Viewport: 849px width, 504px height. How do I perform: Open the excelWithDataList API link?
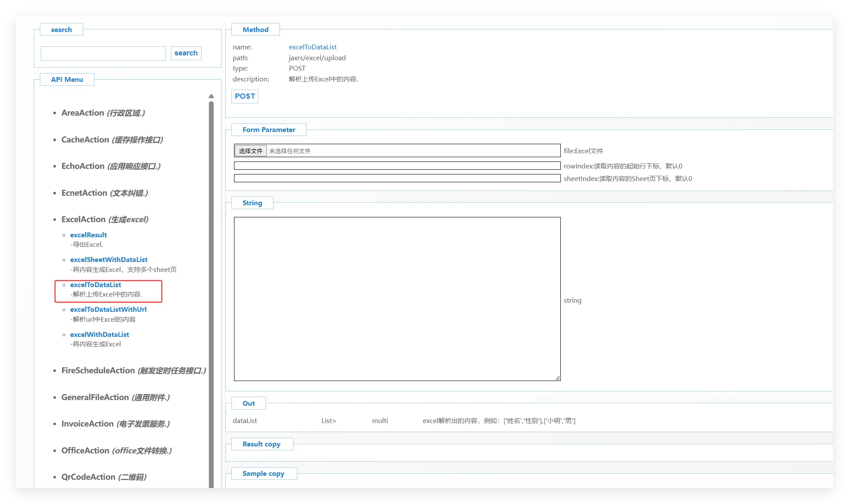pos(100,334)
